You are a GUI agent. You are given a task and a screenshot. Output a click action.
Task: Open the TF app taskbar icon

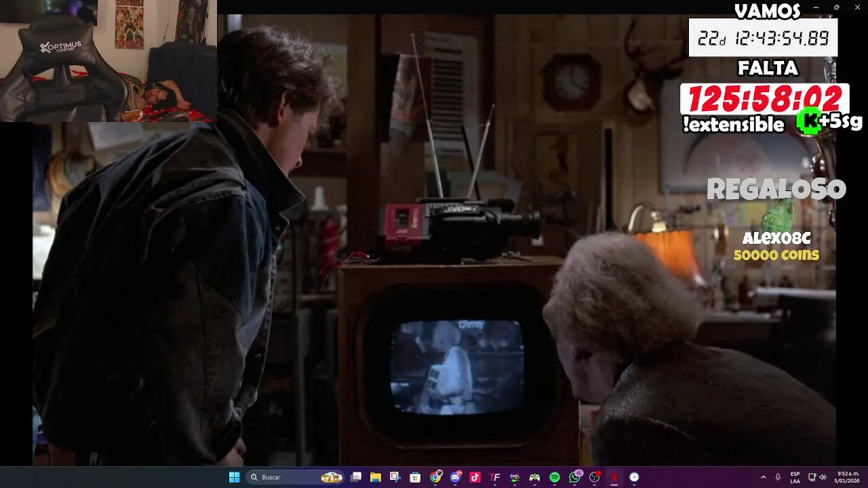pos(495,477)
